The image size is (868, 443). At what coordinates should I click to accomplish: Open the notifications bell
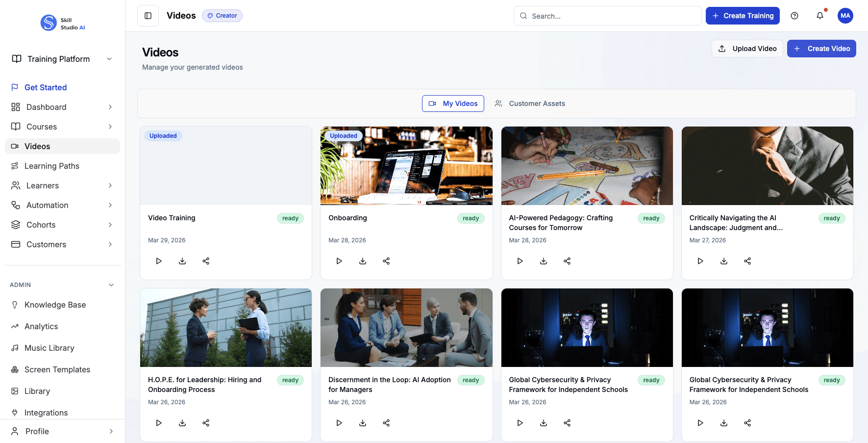(x=819, y=15)
